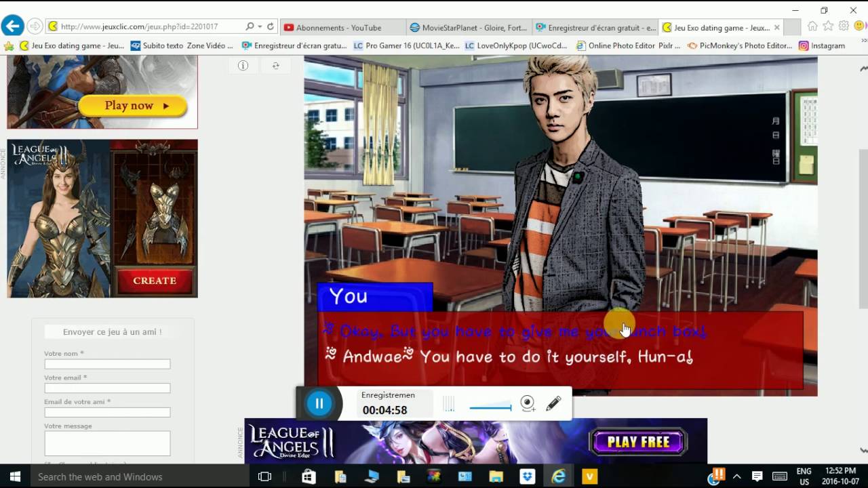Viewport: 868px width, 488px height.
Task: Open Jeu Exo dating game bookmark
Action: pyautogui.click(x=72, y=46)
